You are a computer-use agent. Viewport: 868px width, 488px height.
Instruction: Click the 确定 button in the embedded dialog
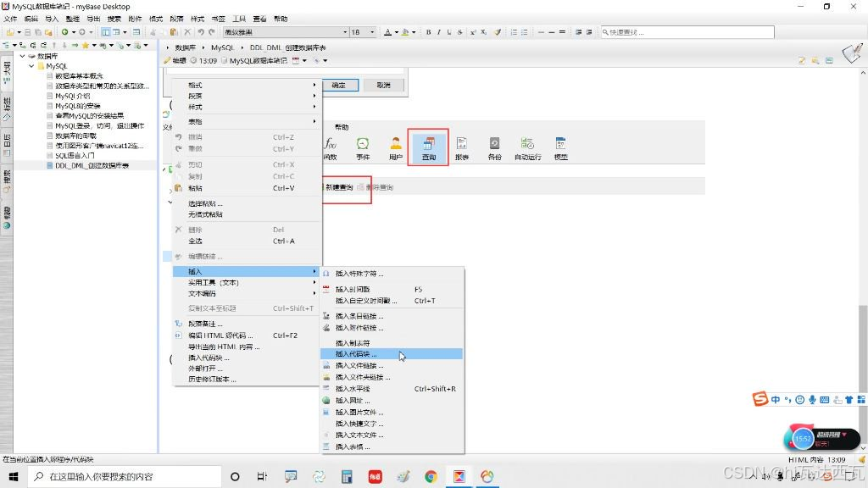click(x=339, y=86)
